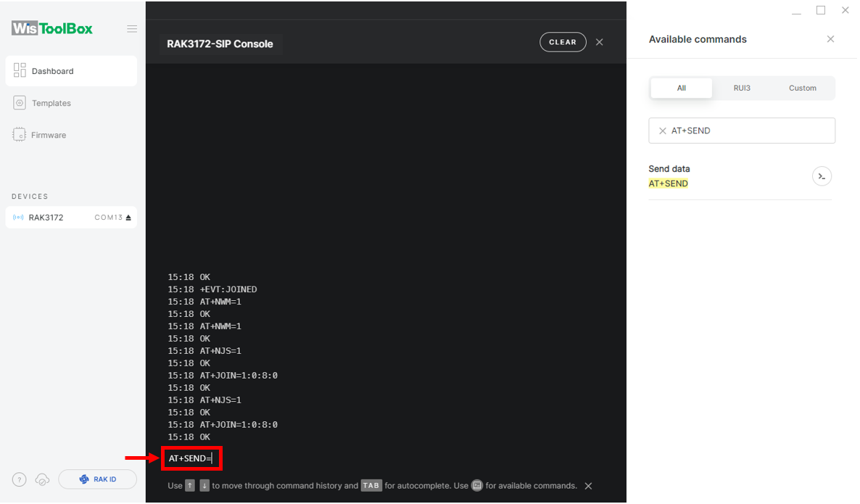Click the up arrow key hint icon

tap(190, 485)
